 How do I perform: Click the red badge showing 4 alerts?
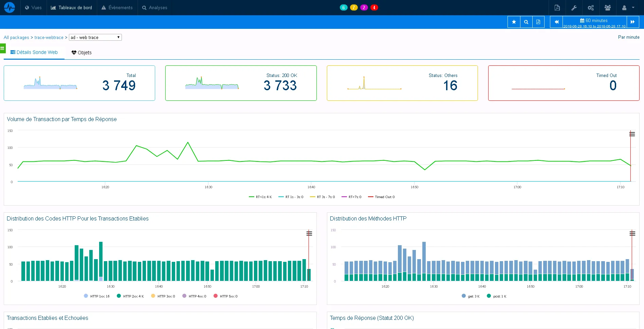pyautogui.click(x=374, y=7)
